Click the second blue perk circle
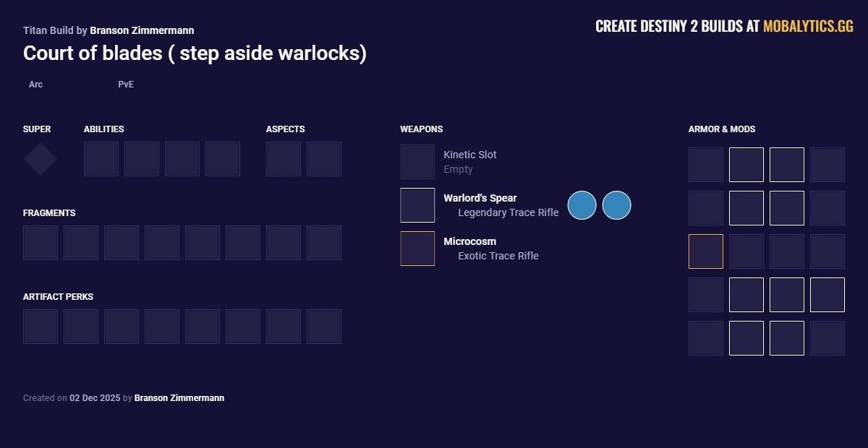868x448 pixels. [617, 205]
